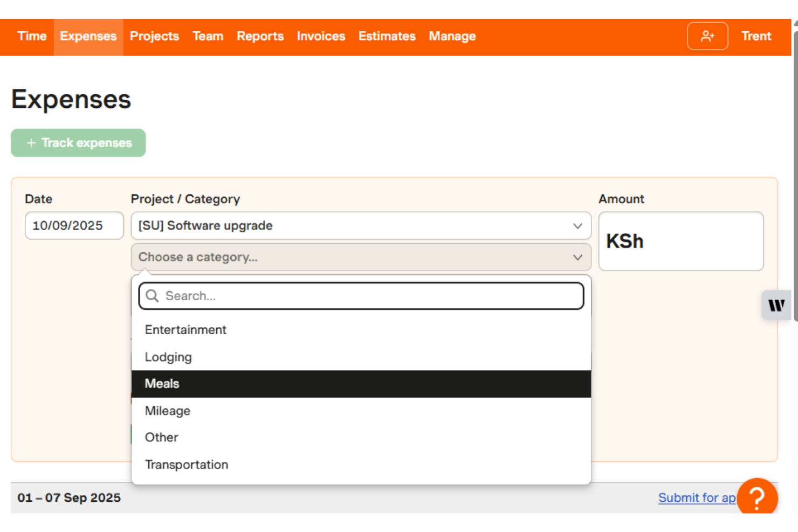This screenshot has height=532, width=798.
Task: Open the [SU] Software upgrade project dropdown
Action: point(361,226)
